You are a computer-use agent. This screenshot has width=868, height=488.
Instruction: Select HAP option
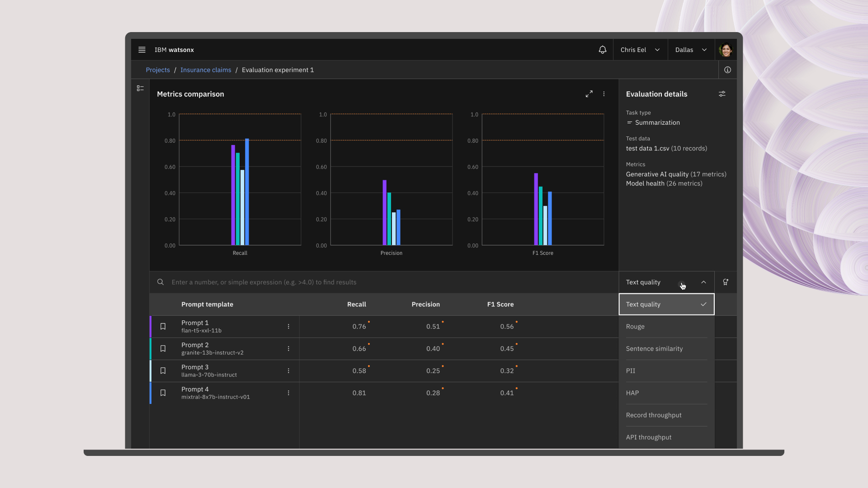666,393
